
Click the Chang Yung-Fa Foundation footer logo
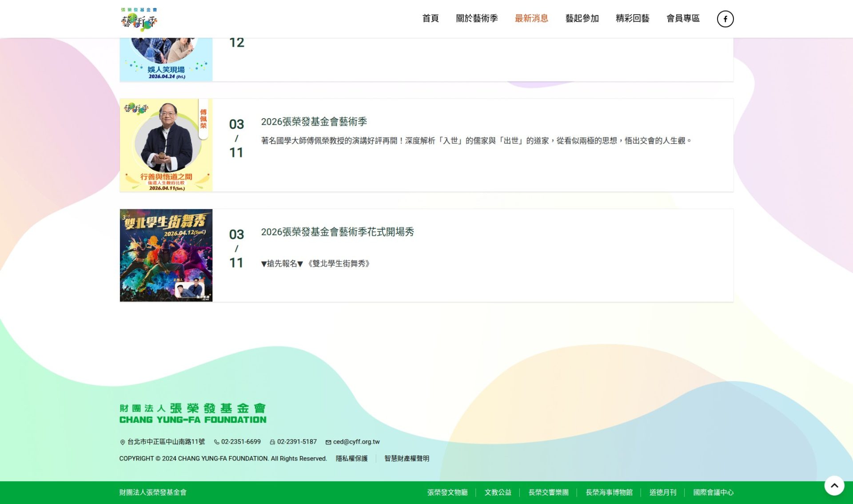[x=193, y=413]
